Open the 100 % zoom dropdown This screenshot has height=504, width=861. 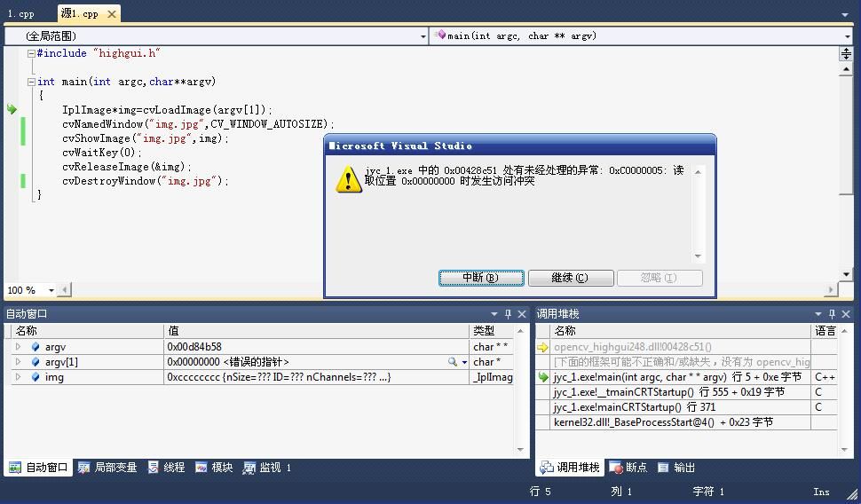[x=51, y=290]
